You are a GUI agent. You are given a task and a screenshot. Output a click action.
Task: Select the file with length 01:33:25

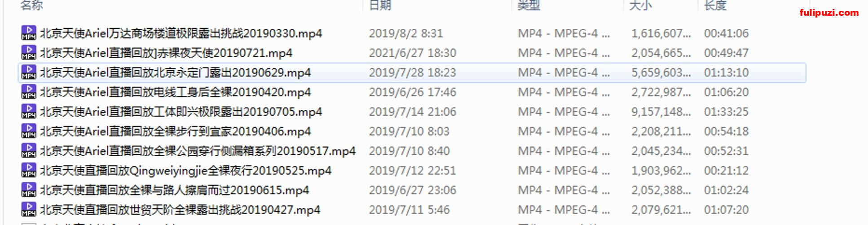pyautogui.click(x=412, y=112)
